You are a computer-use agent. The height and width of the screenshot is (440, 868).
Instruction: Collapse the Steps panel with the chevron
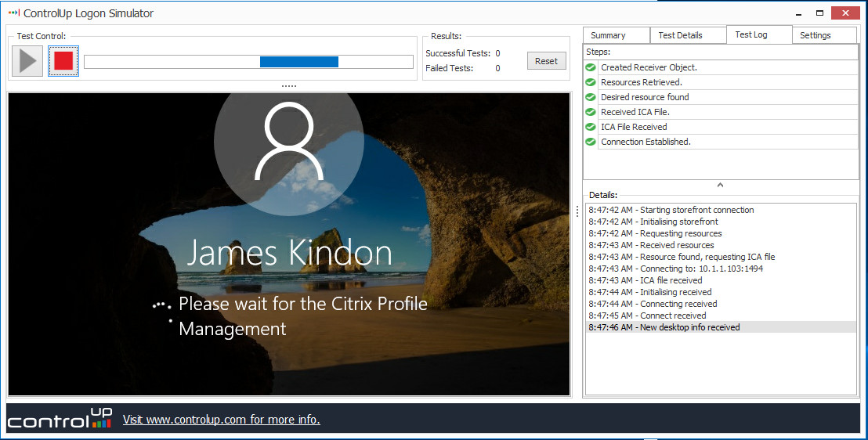coord(720,185)
